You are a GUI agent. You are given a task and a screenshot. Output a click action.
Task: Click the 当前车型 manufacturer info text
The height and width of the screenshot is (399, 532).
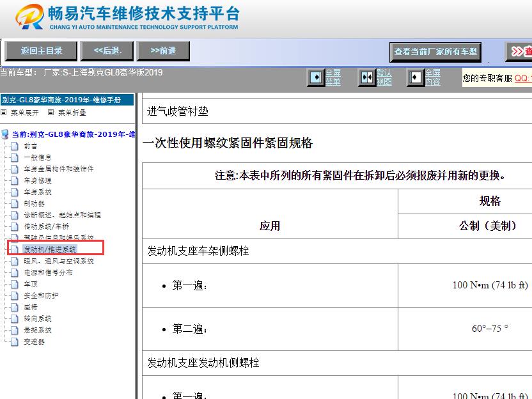pos(81,73)
